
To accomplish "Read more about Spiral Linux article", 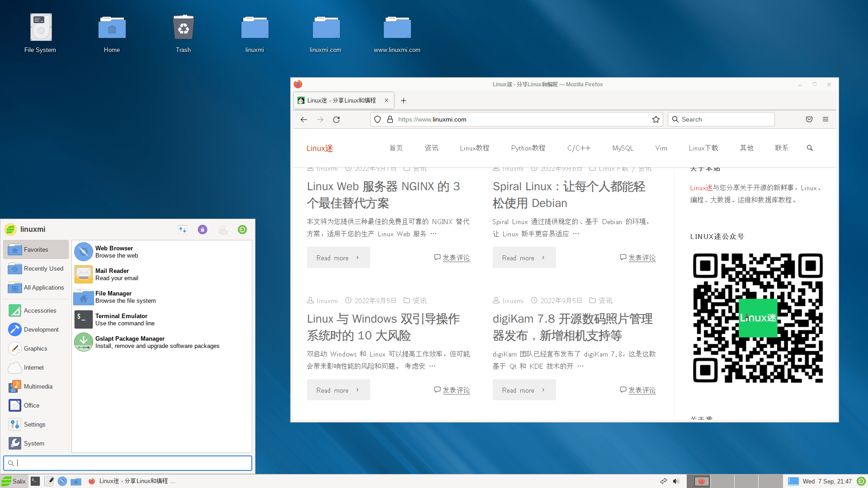I will pos(524,257).
